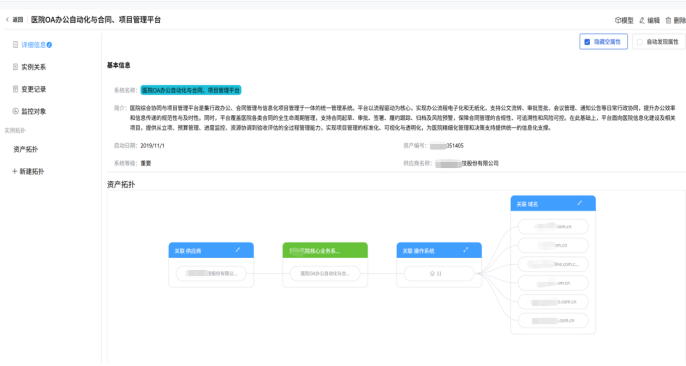The width and height of the screenshot is (686, 366).
Task: Select the domain node ending line.com.c...
Action: (553, 264)
